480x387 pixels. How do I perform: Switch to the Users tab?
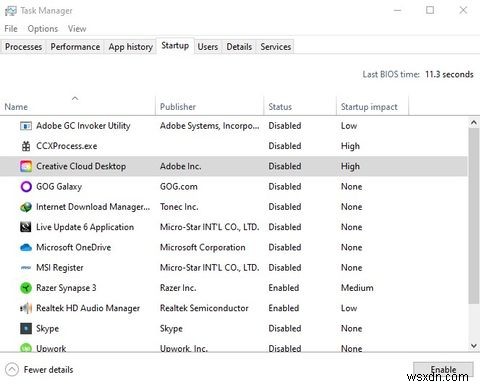coord(208,47)
